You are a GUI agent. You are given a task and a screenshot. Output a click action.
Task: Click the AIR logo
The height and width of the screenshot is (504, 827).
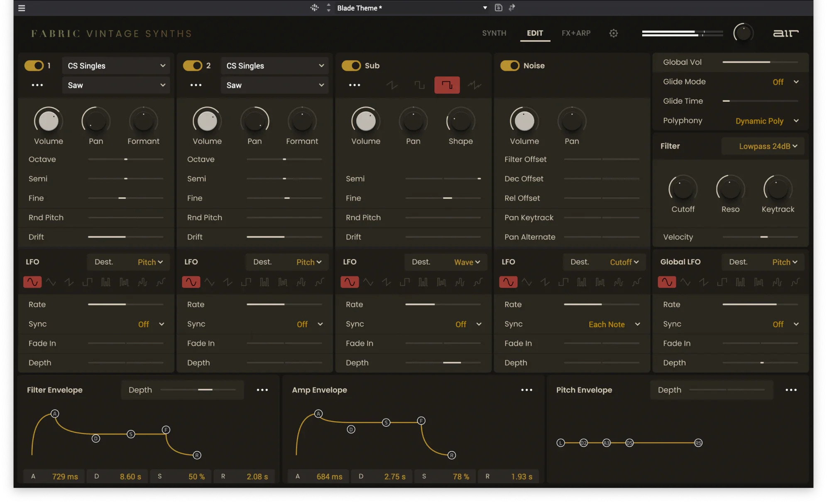point(785,33)
